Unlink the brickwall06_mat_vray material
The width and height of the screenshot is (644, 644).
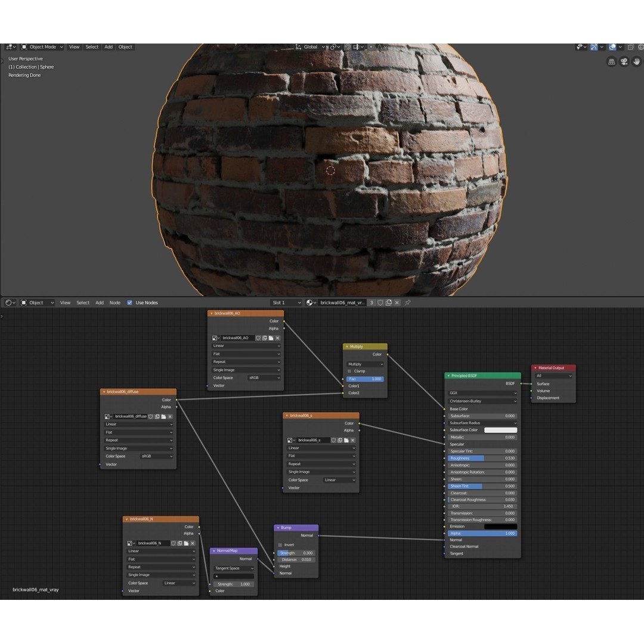pos(397,303)
